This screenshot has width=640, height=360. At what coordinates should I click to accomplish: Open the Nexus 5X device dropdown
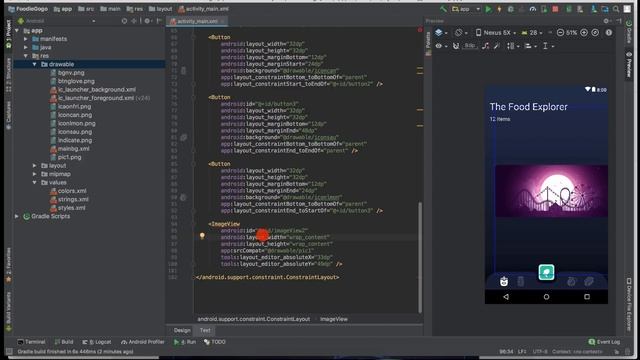[x=496, y=33]
